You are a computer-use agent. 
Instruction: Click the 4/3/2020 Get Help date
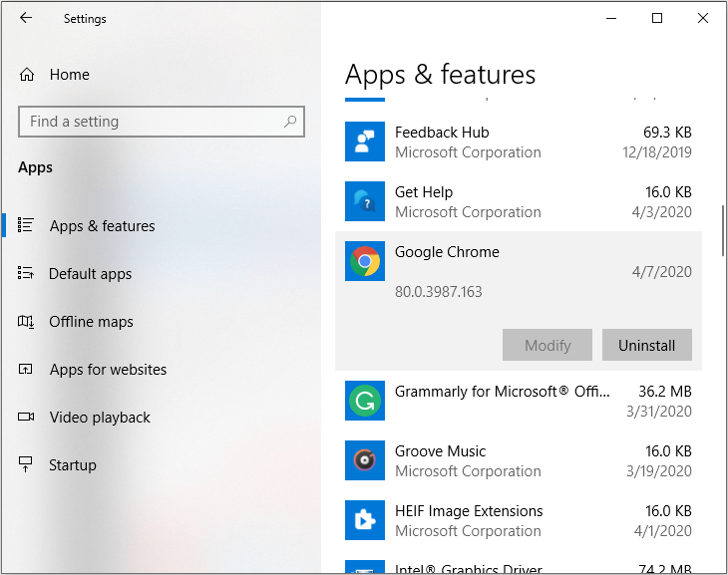pos(661,212)
